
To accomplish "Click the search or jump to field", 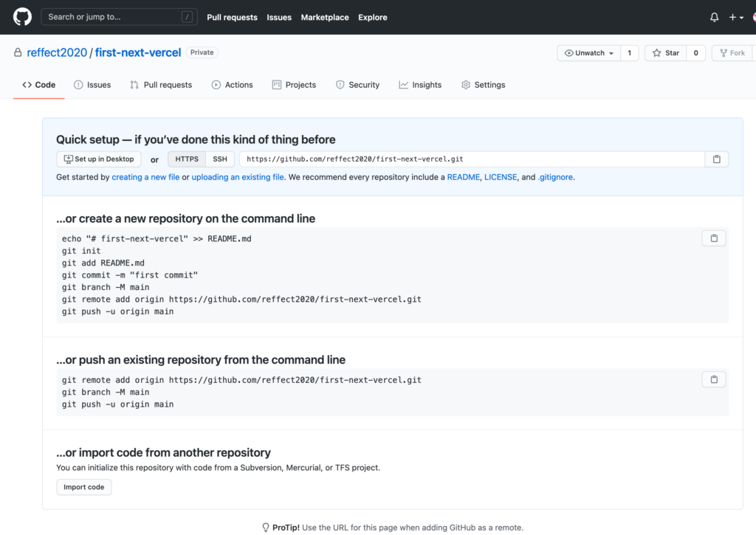I will point(118,16).
